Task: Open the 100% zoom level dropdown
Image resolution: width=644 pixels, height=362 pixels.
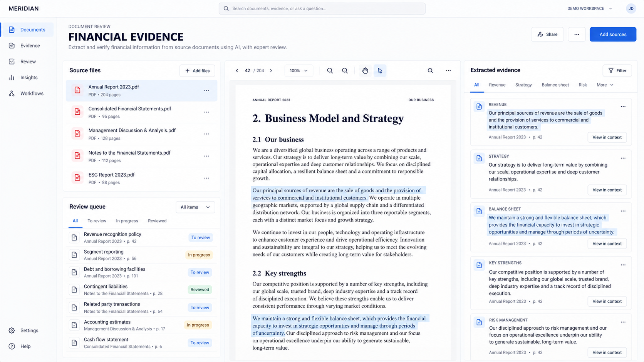Action: pyautogui.click(x=299, y=71)
